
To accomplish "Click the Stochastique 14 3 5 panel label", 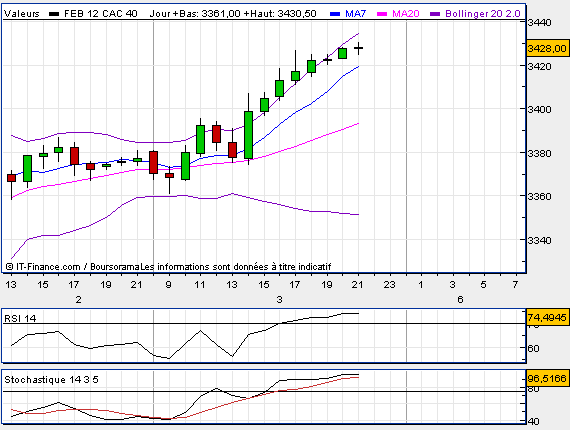I will click(x=51, y=380).
